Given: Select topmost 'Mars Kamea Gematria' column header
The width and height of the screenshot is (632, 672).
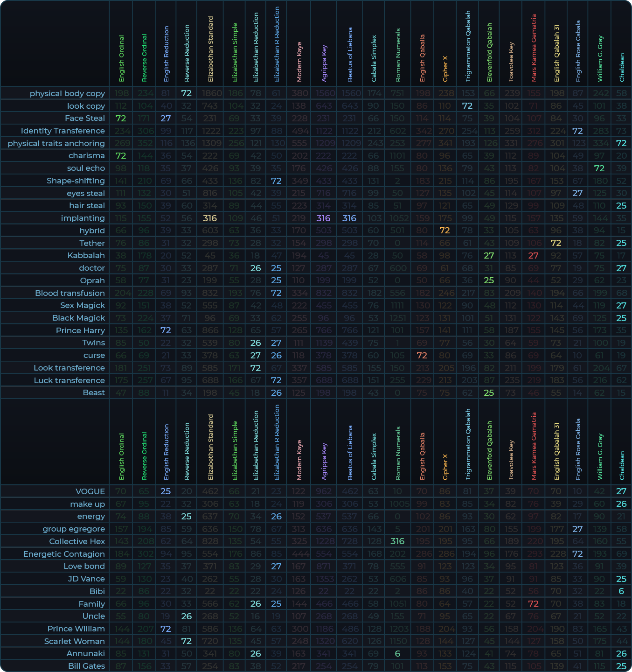Looking at the screenshot, I should (x=534, y=48).
